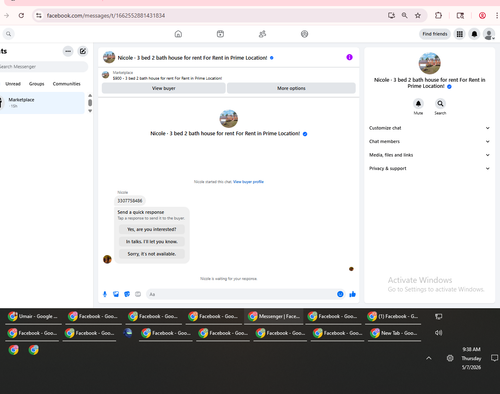This screenshot has width=500, height=394.
Task: Send quick response 'Yes, are you interested?'
Action: 152,229
